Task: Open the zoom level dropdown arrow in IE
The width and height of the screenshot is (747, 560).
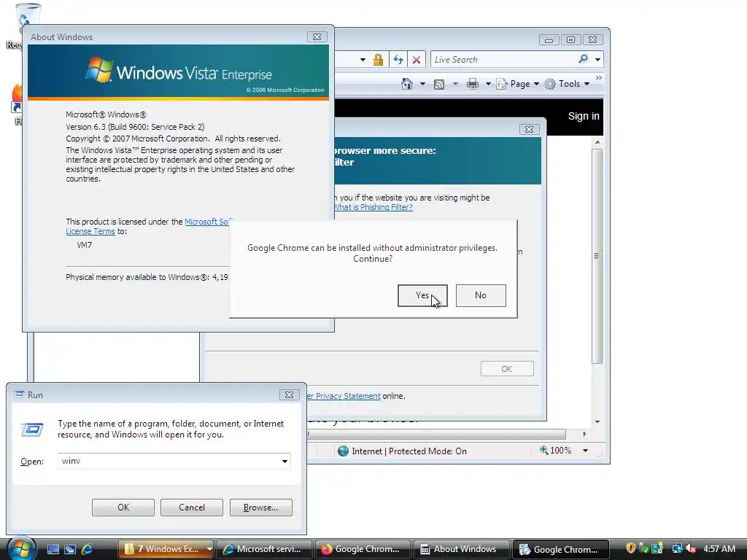Action: coord(585,451)
